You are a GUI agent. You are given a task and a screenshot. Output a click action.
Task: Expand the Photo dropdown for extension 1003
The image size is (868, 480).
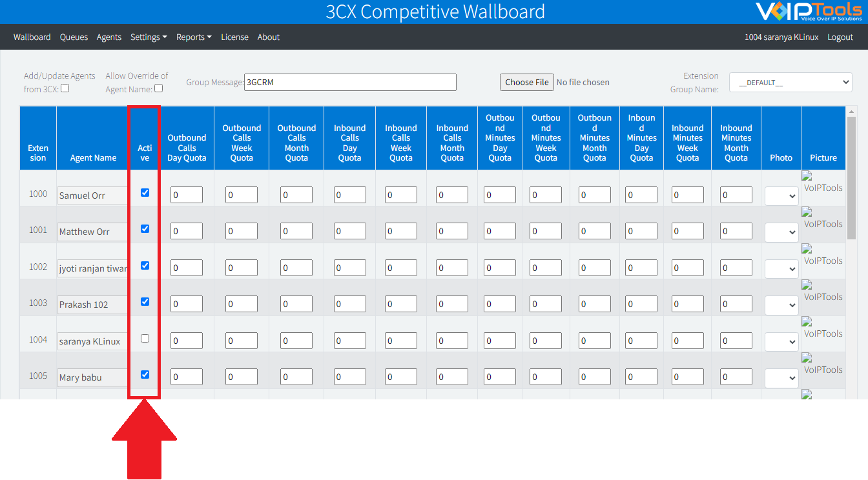click(781, 305)
